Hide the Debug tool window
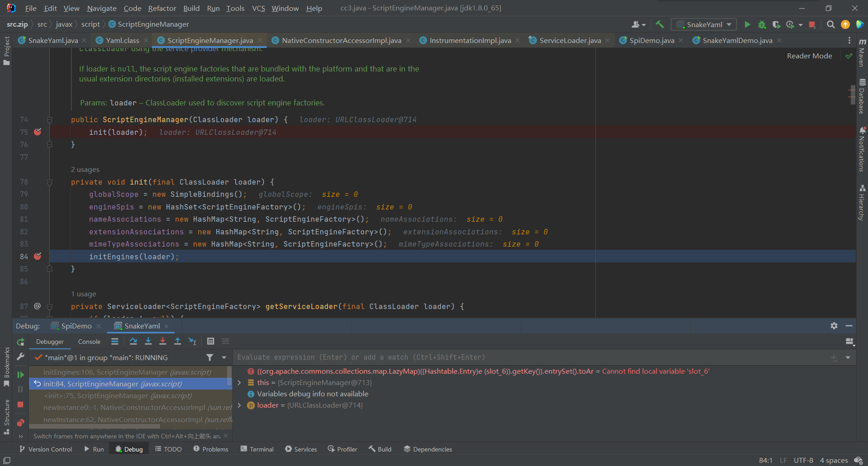Screen dimensions: 868x466 [849, 326]
